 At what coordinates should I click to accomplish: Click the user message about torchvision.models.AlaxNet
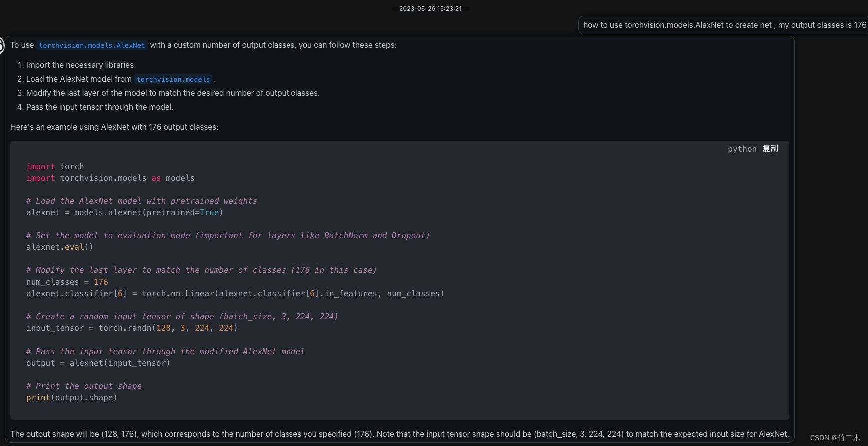[724, 25]
